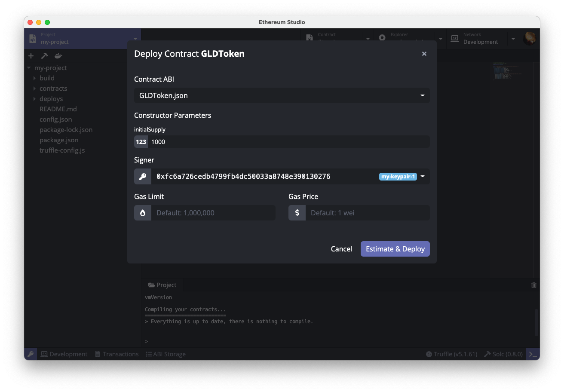Click the Gas Limit input field
Image resolution: width=564 pixels, height=392 pixels.
(213, 213)
